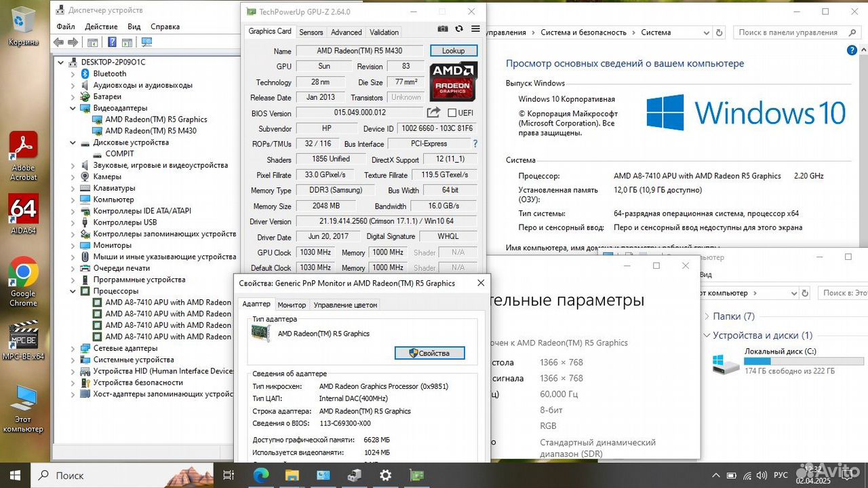Show hidden tray icons chevron
The height and width of the screenshot is (488, 868).
716,475
